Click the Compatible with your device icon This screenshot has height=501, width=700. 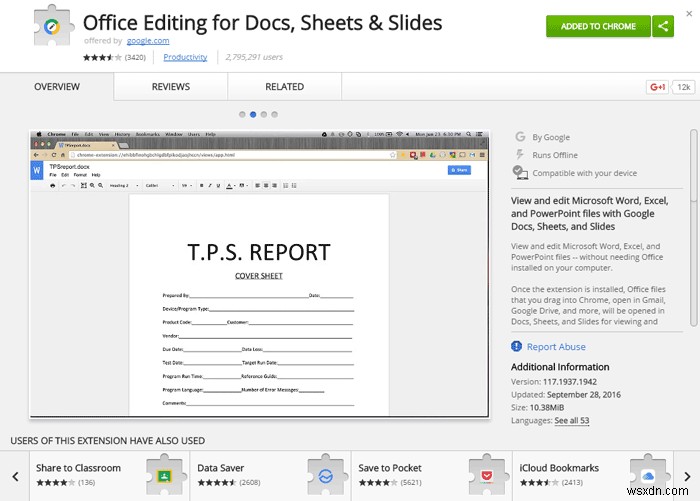tap(520, 172)
